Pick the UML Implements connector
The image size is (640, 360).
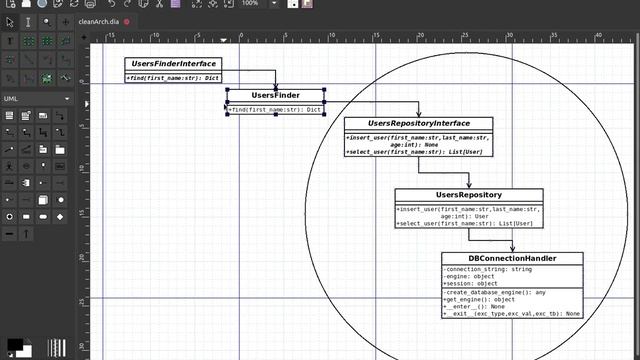tap(9, 149)
